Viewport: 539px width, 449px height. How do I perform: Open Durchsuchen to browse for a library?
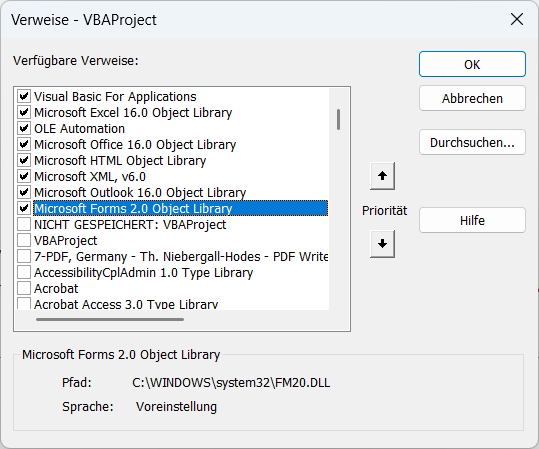(x=472, y=142)
